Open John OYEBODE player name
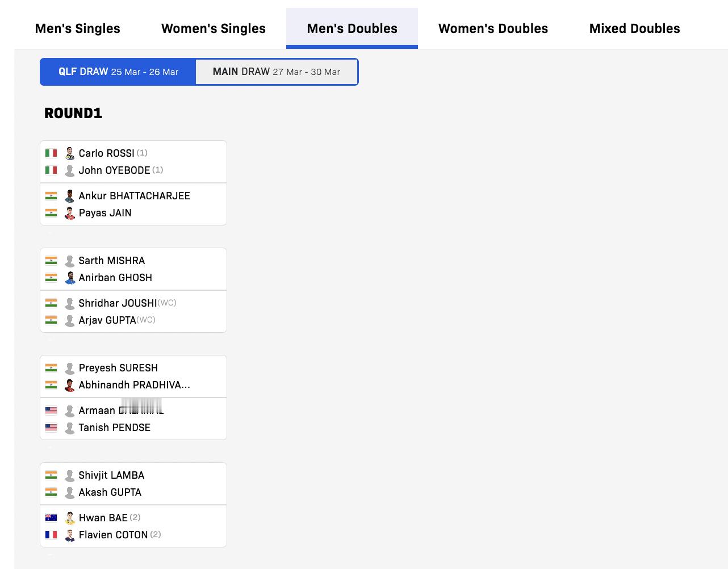 click(114, 170)
